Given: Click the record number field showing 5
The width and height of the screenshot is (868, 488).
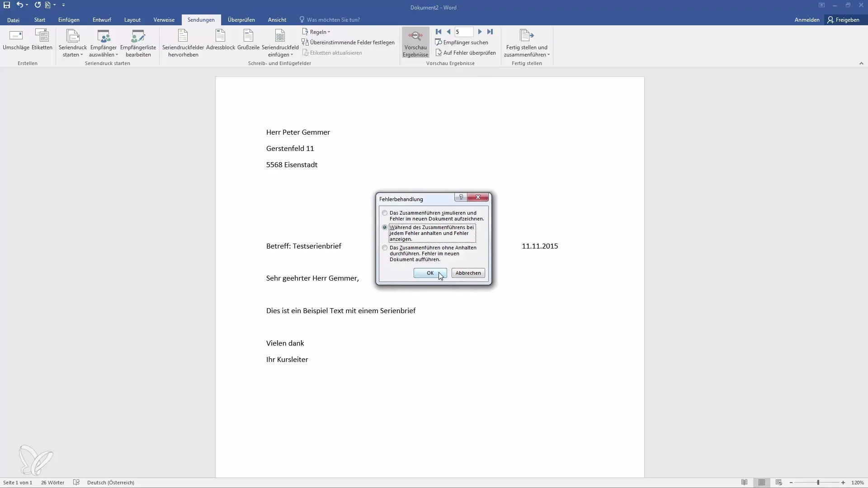Looking at the screenshot, I should [464, 32].
